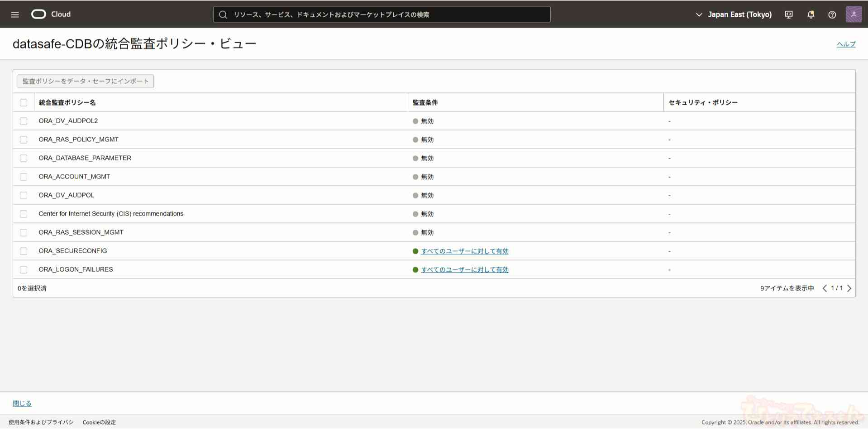Go to previous page of results

click(x=825, y=289)
